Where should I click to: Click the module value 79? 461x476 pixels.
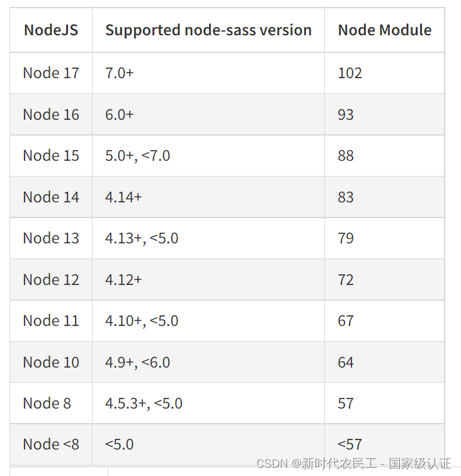[x=346, y=238]
